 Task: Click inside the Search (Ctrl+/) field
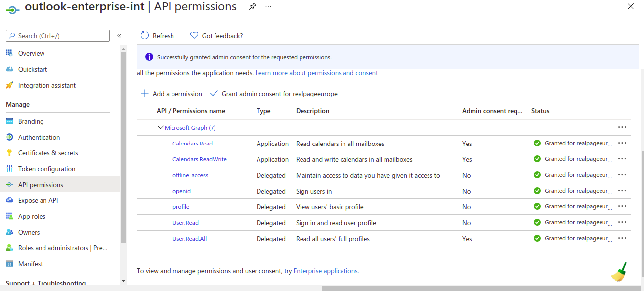57,35
